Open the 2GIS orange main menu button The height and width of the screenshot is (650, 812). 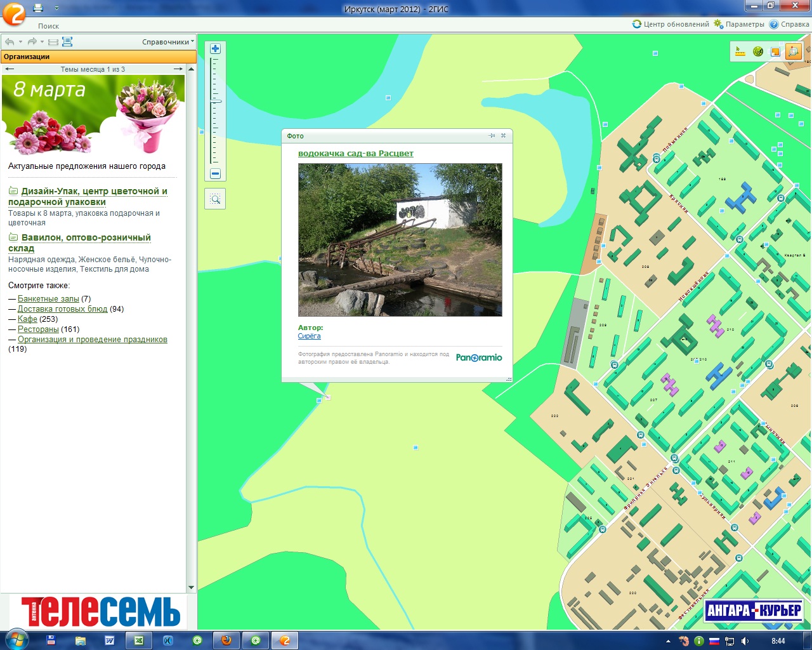coord(13,13)
